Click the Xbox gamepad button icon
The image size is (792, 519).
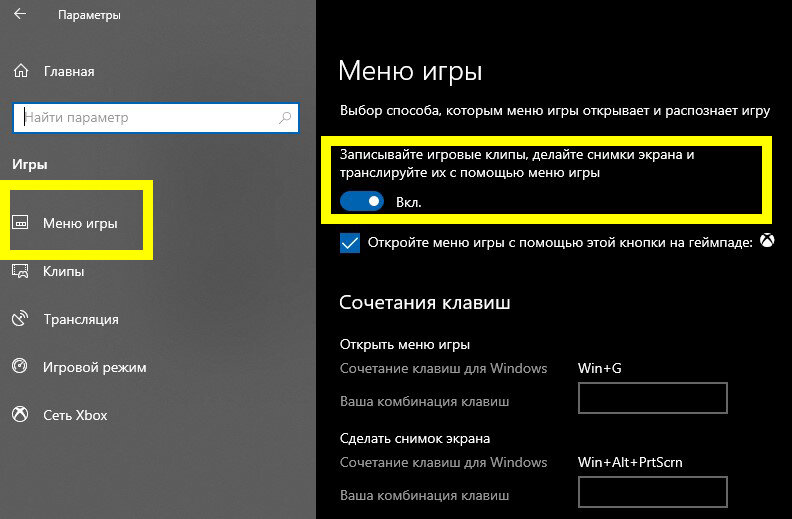[767, 240]
